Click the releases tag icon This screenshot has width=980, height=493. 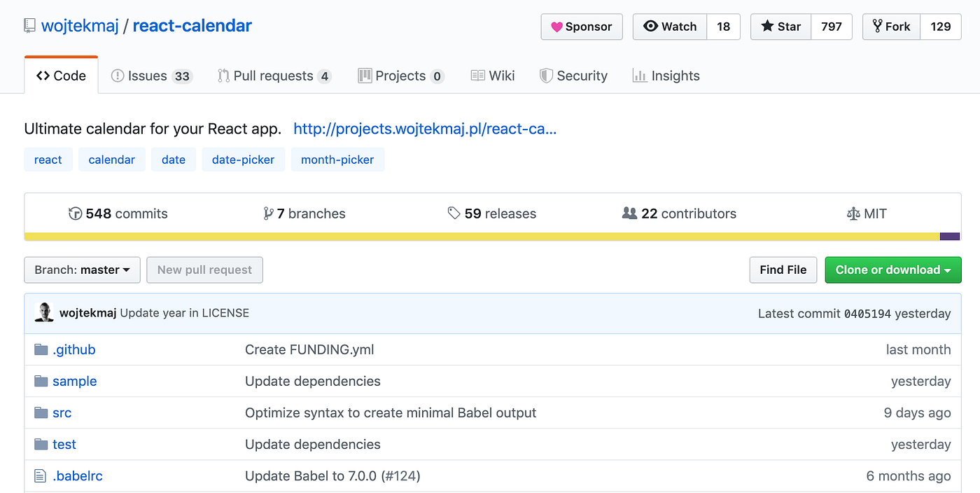point(454,213)
